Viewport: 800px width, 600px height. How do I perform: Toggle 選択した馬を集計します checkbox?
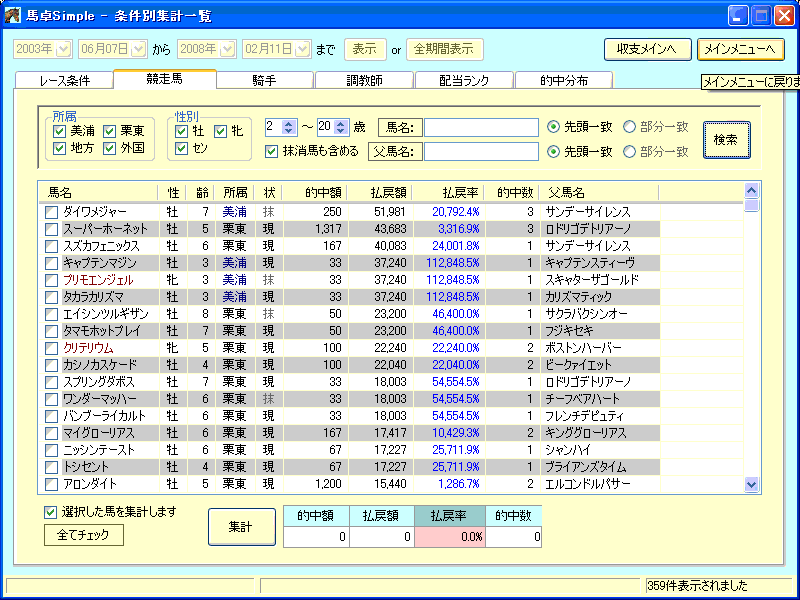tap(50, 513)
